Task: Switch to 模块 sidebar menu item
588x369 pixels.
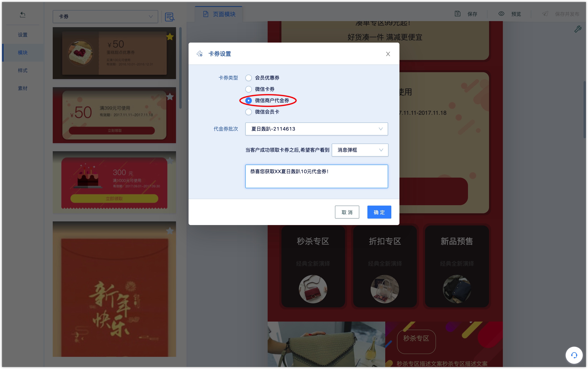Action: tap(22, 53)
